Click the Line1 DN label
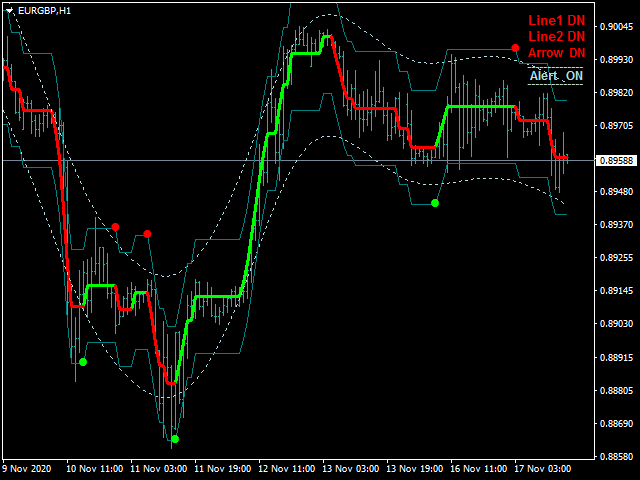Image resolution: width=640 pixels, height=480 pixels. coord(557,20)
